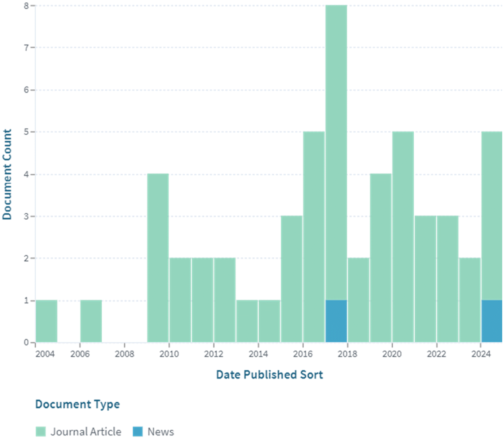Select the 2021 bar with count 3
Screen dimensions: 504x439
coord(425,279)
